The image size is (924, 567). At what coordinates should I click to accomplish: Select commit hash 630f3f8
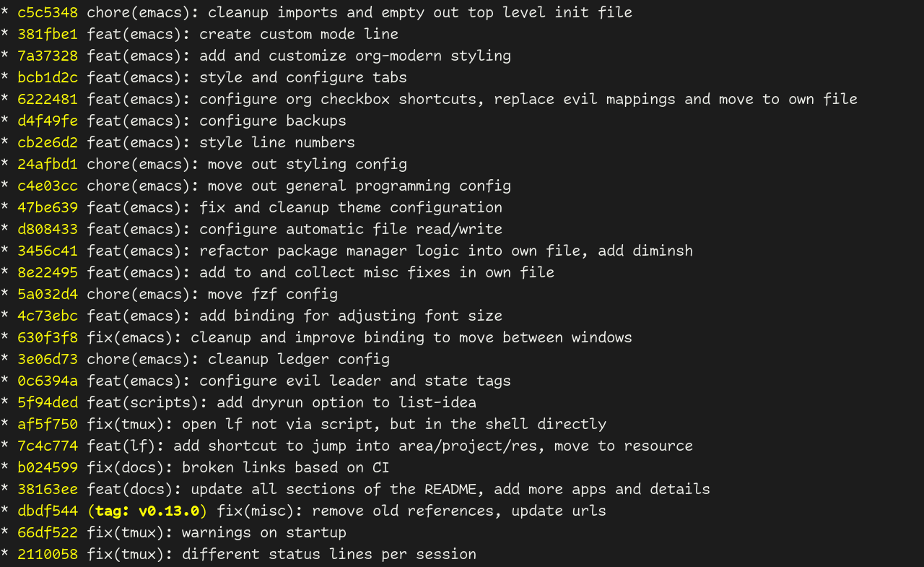(x=48, y=337)
